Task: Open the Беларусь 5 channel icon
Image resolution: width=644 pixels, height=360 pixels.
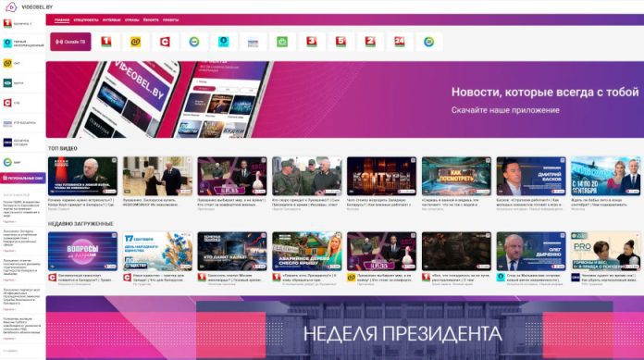Action: [x=341, y=42]
